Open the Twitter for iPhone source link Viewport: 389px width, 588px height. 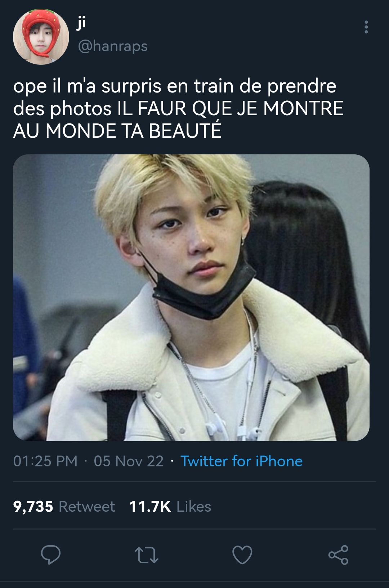pos(241,461)
